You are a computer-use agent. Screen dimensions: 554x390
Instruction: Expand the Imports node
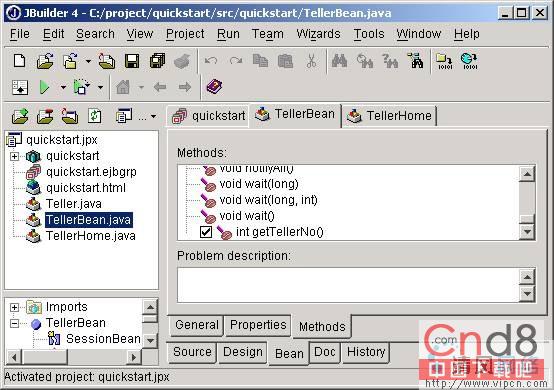pyautogui.click(x=14, y=307)
